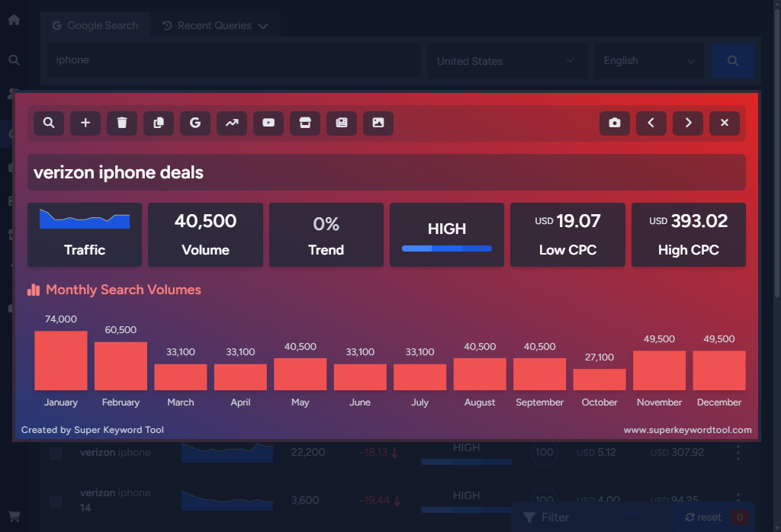The image size is (781, 532).
Task: Click the Monthly Search Volumes heading
Action: [123, 290]
